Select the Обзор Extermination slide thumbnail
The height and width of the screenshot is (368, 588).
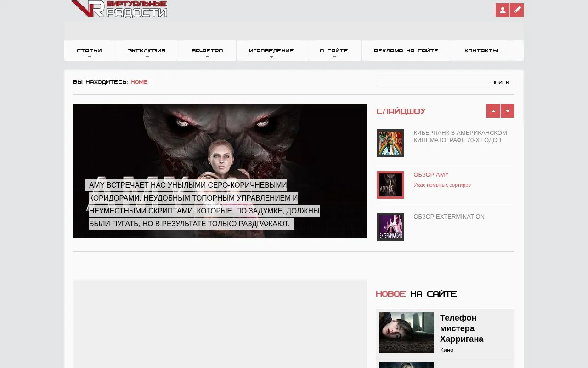point(390,227)
